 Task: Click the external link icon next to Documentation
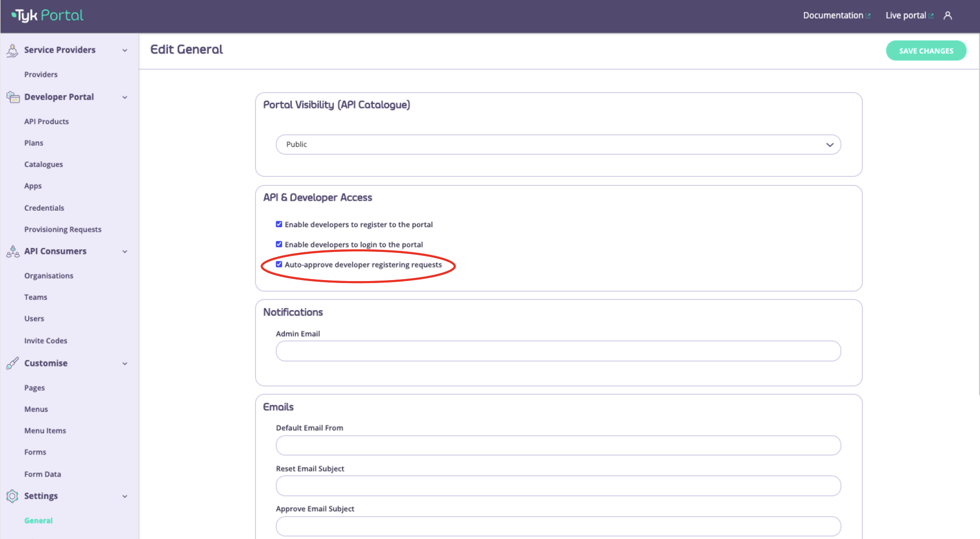tap(869, 15)
